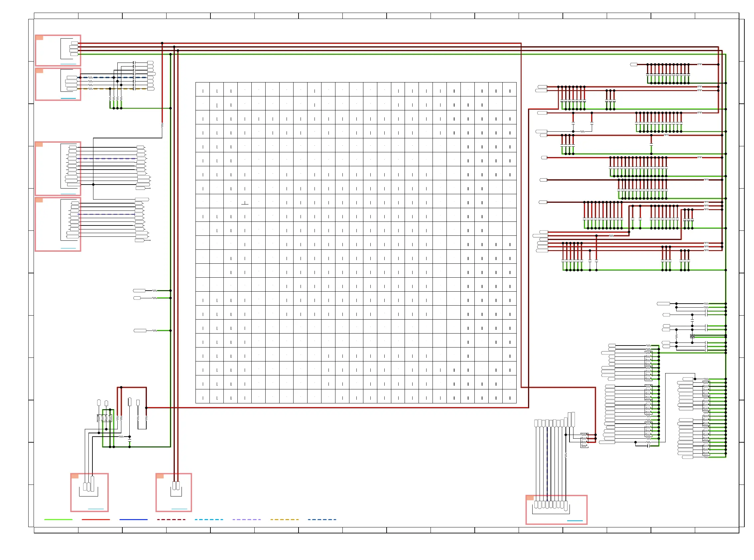754x560 pixels.
Task: Click the solid red line legend swatch
Action: [x=96, y=519]
